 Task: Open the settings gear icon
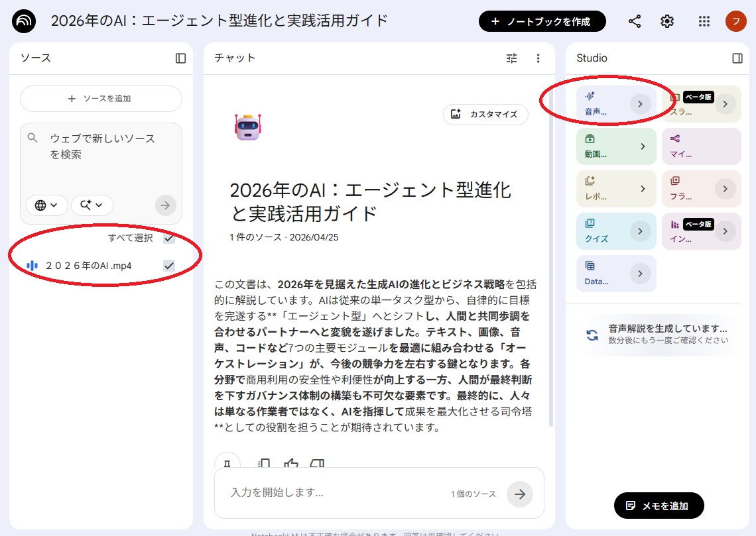667,21
